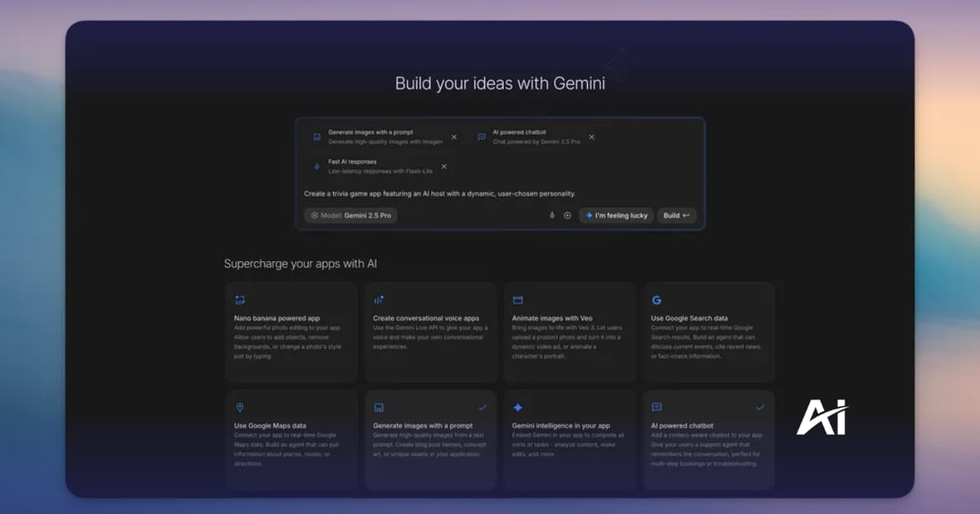Click the image icon on Generate images card

379,407
